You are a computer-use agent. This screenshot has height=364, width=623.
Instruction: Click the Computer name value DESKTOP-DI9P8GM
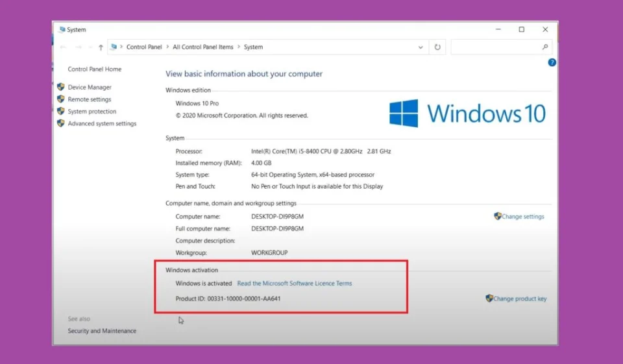click(277, 217)
